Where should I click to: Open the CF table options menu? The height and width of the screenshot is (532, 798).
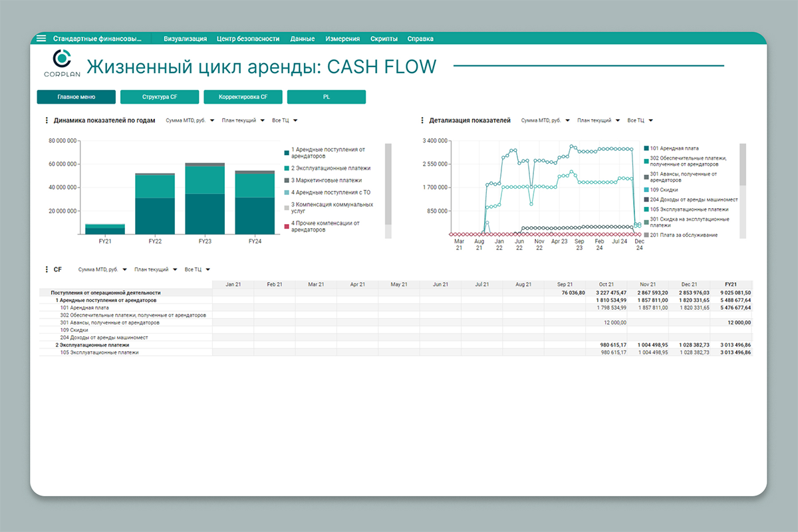click(x=47, y=270)
